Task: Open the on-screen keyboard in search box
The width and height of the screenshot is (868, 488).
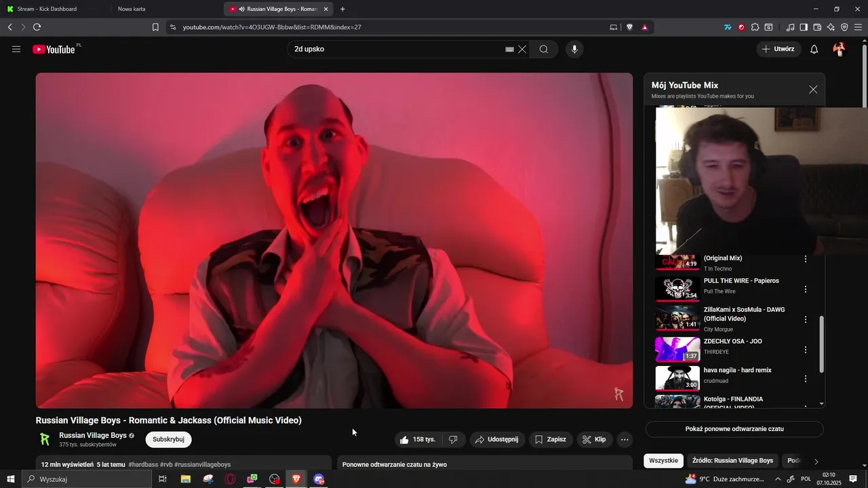Action: click(x=509, y=49)
